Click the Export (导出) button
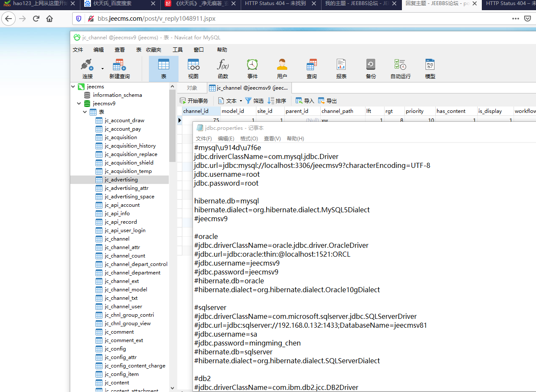Viewport: 536px width, 392px height. coord(327,101)
